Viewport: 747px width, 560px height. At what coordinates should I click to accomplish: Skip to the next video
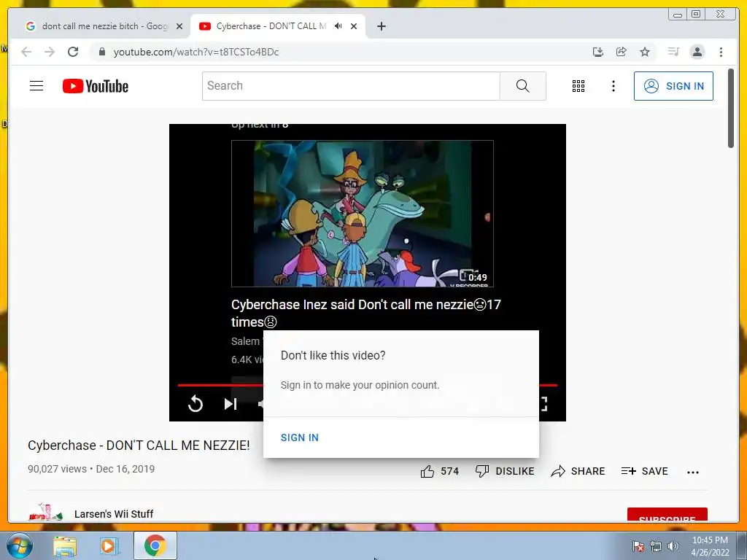click(231, 404)
